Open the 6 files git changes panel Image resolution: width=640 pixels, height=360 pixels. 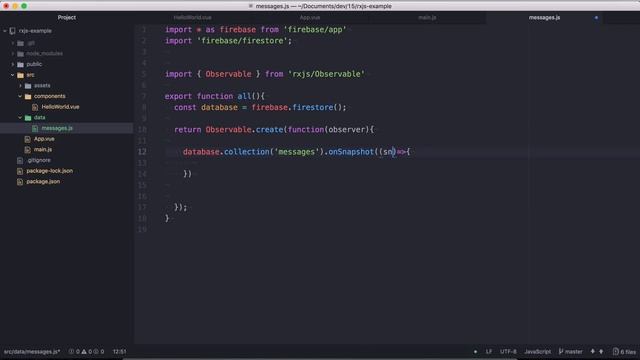(624, 352)
